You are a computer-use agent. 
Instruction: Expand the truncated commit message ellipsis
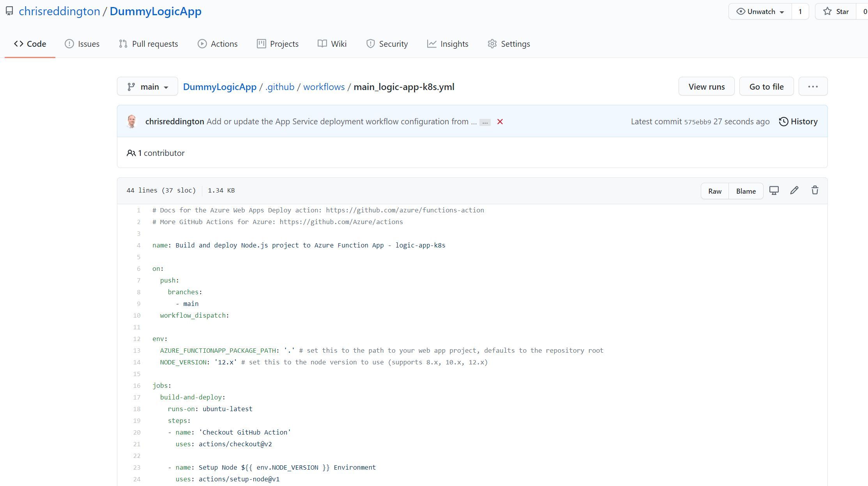coord(484,122)
